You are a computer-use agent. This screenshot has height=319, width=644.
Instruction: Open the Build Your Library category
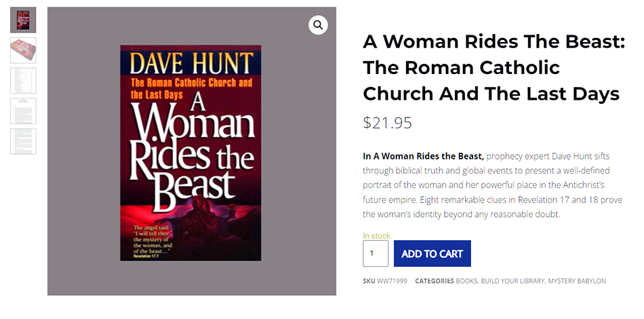click(x=512, y=281)
